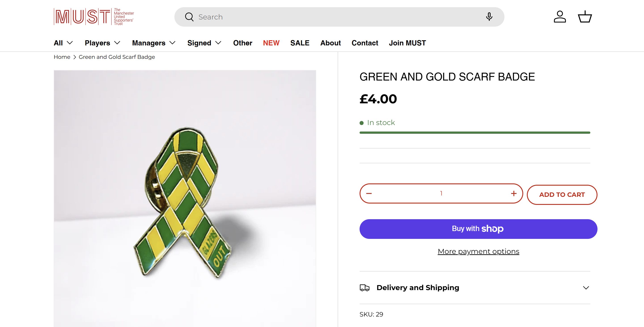Click the MUST logo in the header
The height and width of the screenshot is (327, 644).
[94, 17]
